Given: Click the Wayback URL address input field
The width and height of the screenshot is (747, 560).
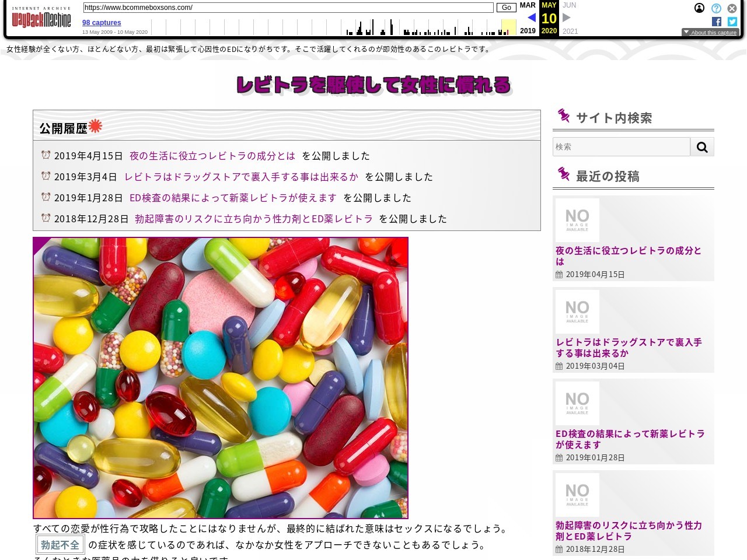Looking at the screenshot, I should pyautogui.click(x=288, y=8).
